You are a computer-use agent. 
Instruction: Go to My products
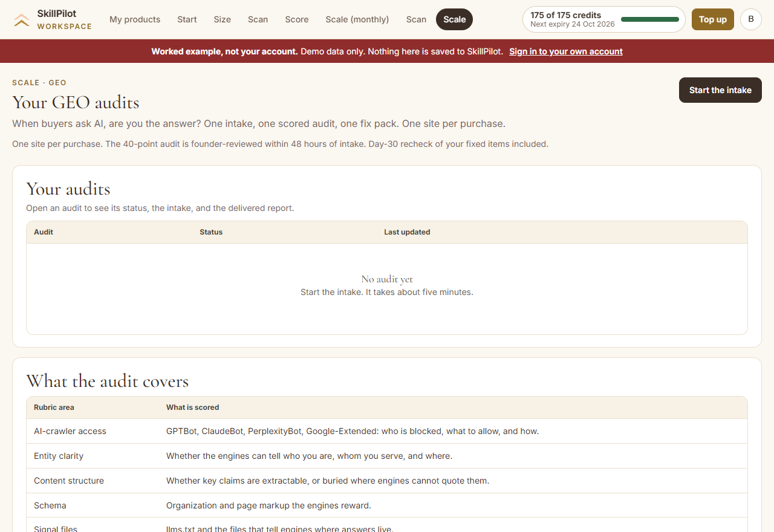pos(135,19)
